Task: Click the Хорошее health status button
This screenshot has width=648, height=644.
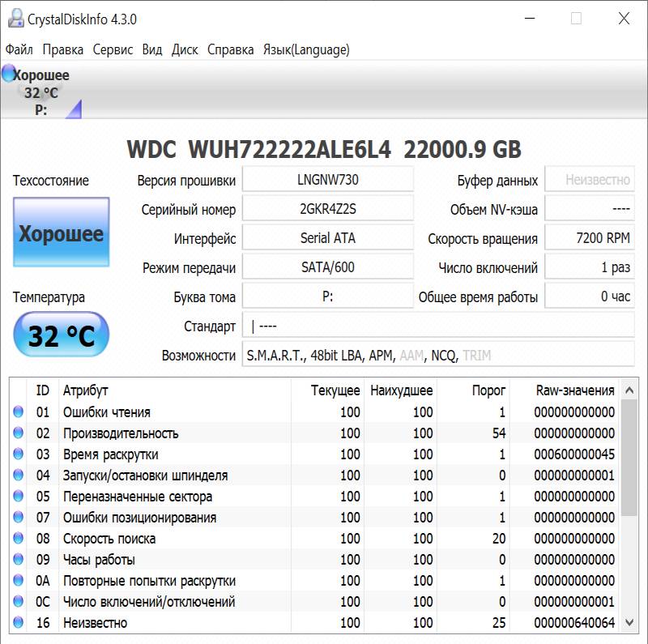Action: click(61, 234)
